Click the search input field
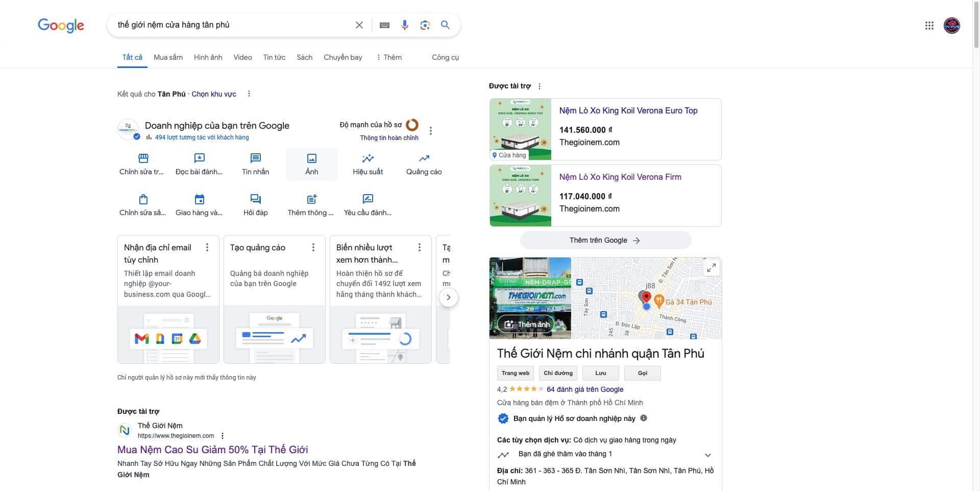 click(233, 25)
